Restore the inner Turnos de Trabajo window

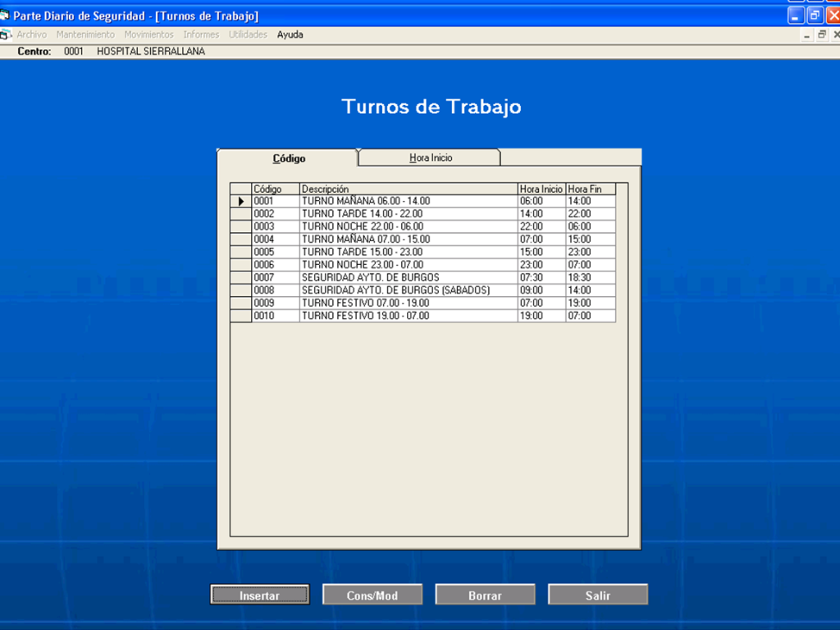821,34
